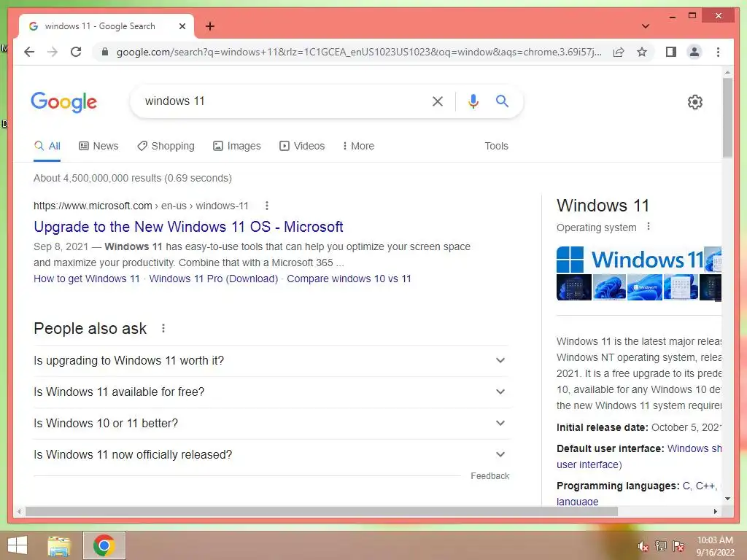The width and height of the screenshot is (747, 560).
Task: Open the tab search dropdown arrow
Action: click(645, 26)
